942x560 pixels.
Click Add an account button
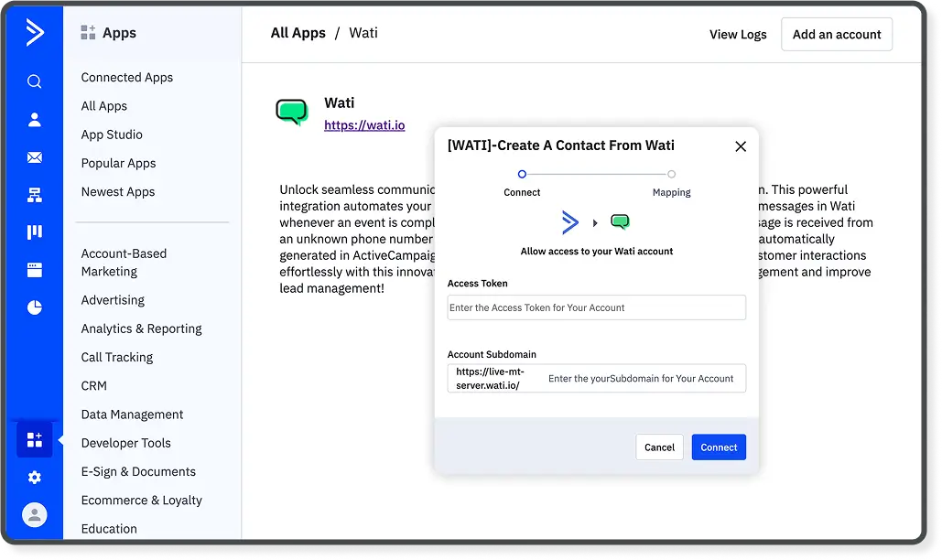(x=837, y=34)
